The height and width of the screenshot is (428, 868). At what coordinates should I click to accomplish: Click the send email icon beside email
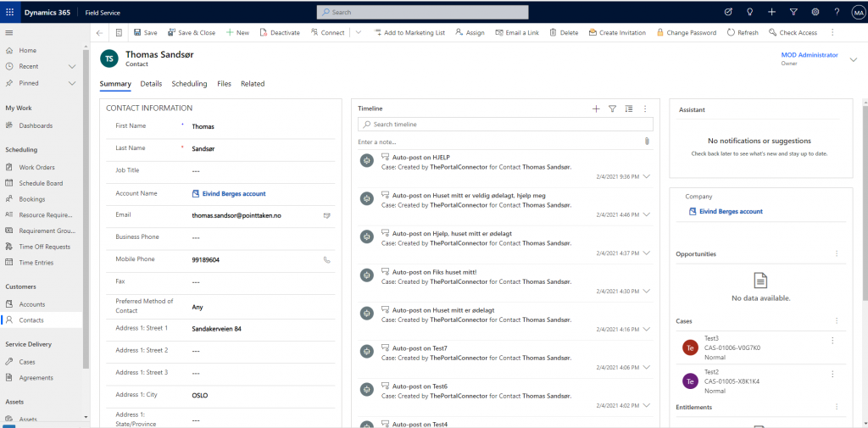[326, 215]
